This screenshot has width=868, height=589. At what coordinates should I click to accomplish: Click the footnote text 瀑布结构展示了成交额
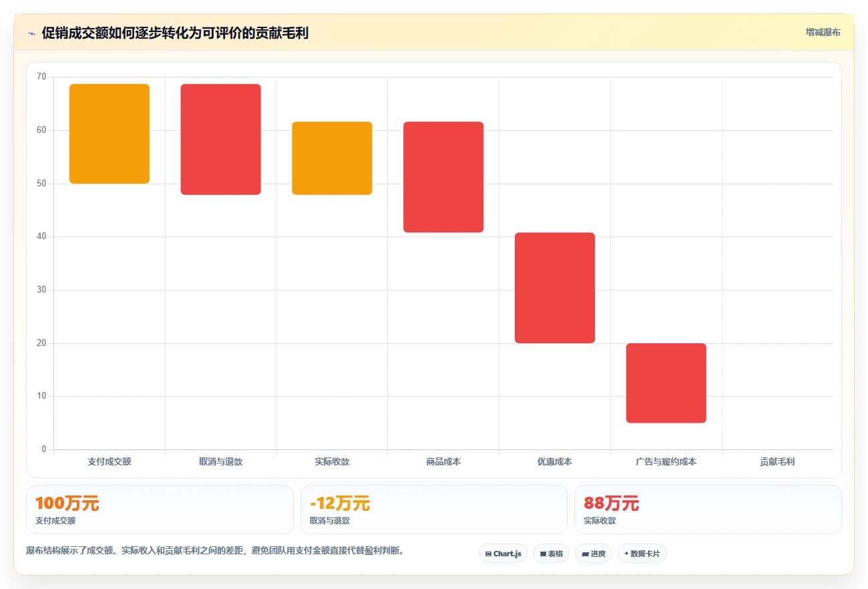coord(215,551)
